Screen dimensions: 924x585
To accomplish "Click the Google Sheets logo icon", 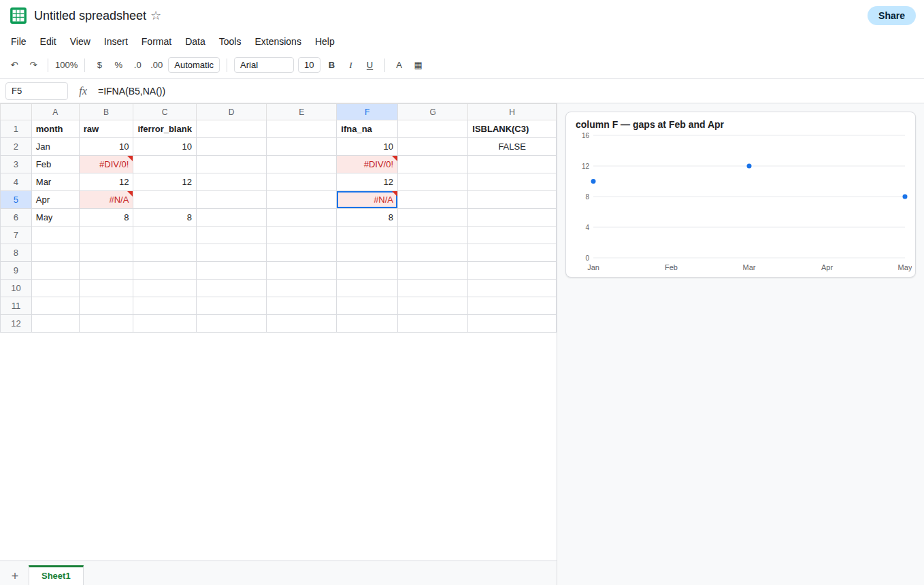I will (18, 16).
